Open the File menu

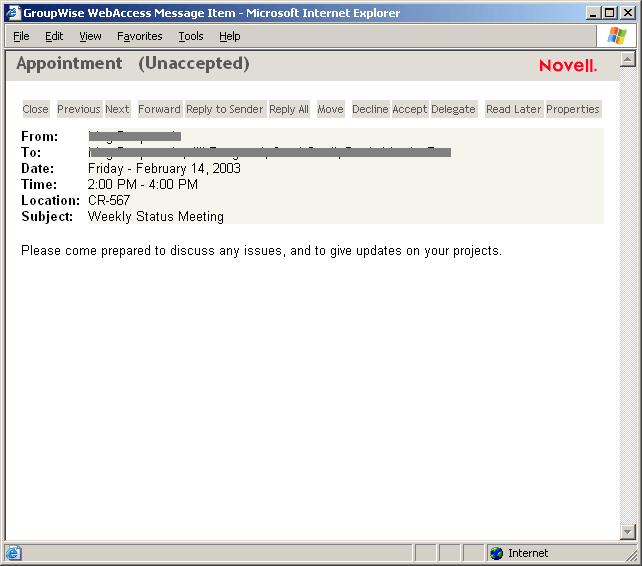(x=21, y=36)
